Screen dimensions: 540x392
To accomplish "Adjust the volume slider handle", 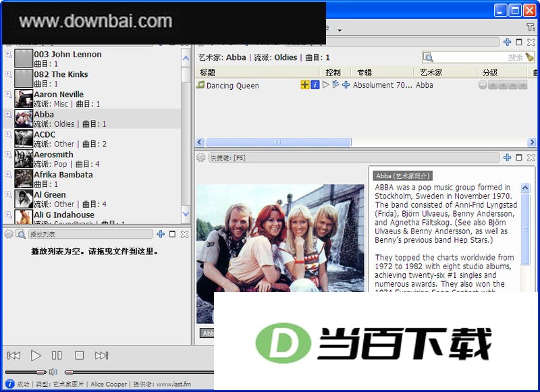I will coord(40,372).
